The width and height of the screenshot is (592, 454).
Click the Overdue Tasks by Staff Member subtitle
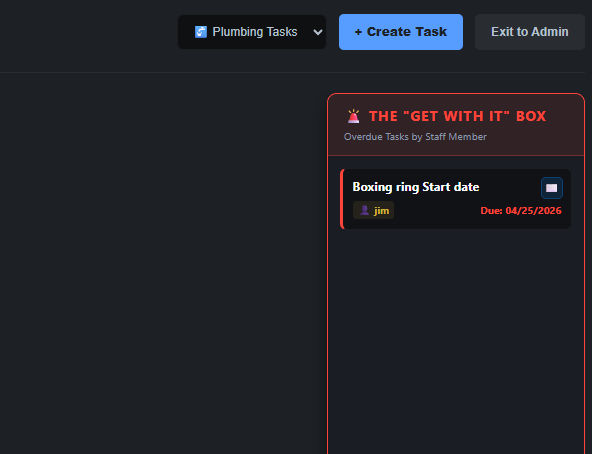(x=415, y=137)
